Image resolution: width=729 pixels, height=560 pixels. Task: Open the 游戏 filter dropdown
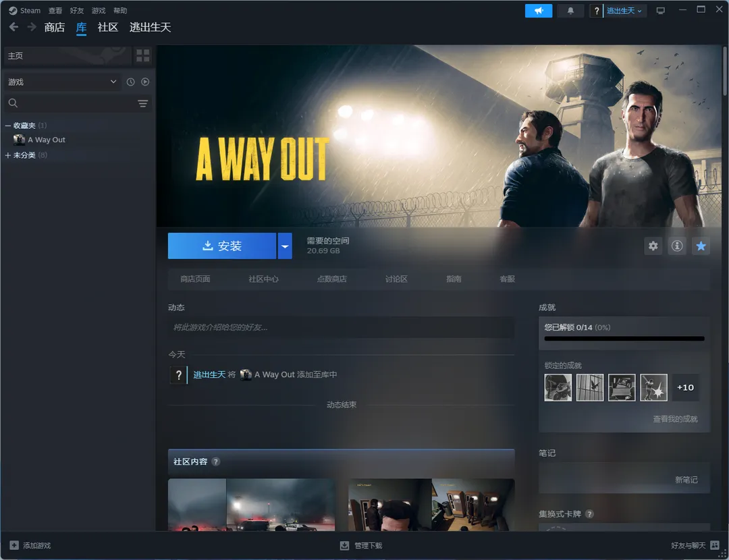62,82
